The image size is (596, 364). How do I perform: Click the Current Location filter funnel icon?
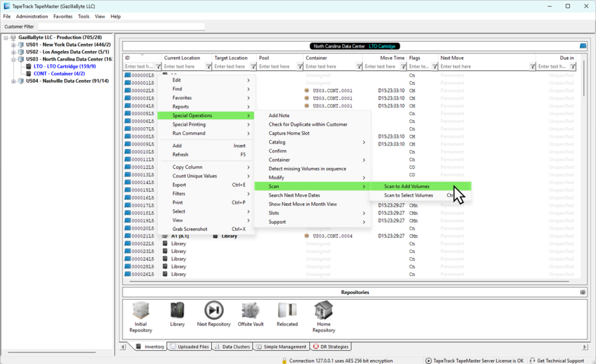point(209,66)
